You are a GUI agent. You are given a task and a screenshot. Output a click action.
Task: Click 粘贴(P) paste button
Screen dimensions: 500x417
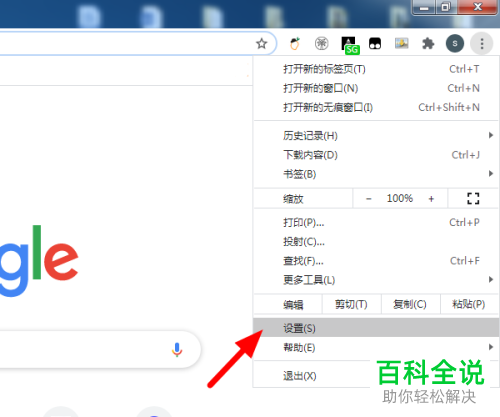click(469, 304)
